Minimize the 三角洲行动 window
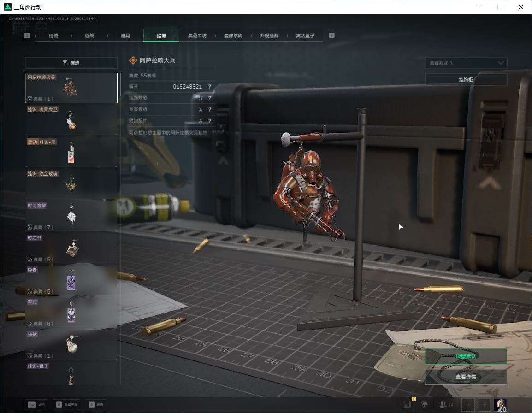 (479, 7)
